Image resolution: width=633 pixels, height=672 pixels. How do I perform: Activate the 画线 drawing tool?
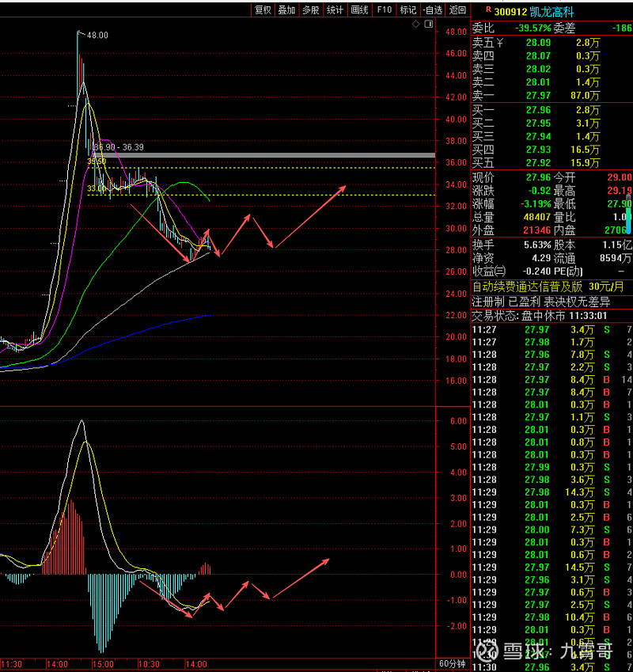point(359,9)
